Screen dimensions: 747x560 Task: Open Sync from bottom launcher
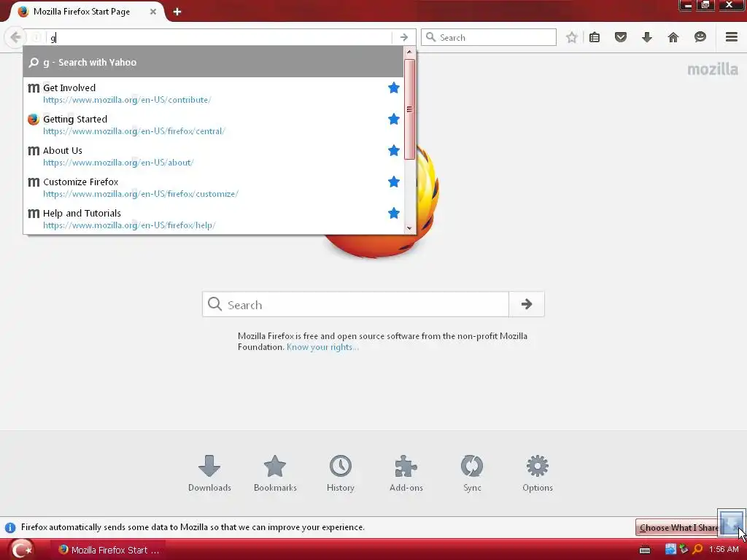472,473
